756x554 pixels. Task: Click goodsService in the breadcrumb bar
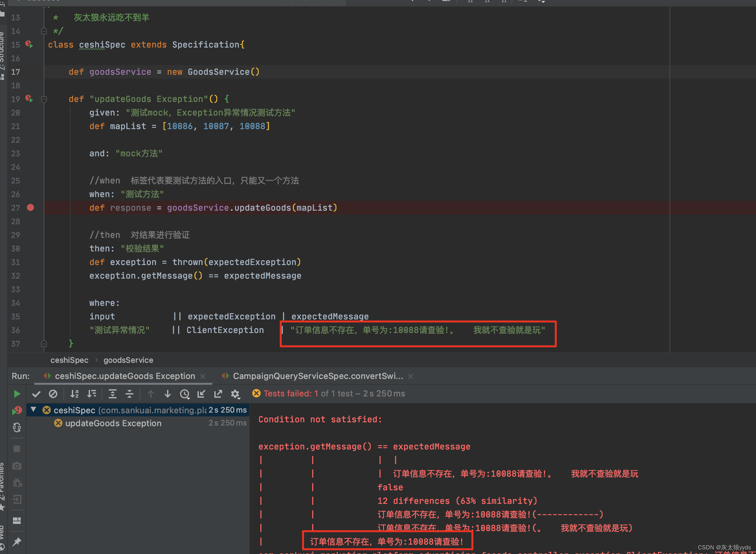coord(128,360)
